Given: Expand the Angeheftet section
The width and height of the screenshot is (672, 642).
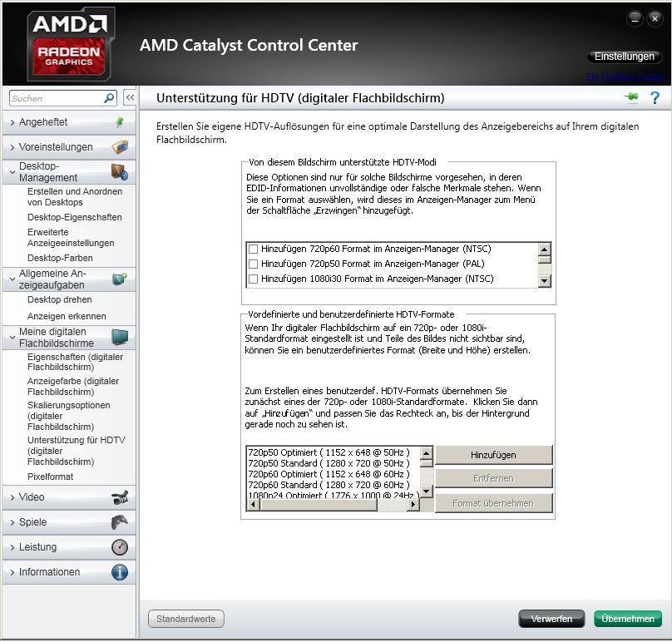Looking at the screenshot, I should click(x=12, y=122).
